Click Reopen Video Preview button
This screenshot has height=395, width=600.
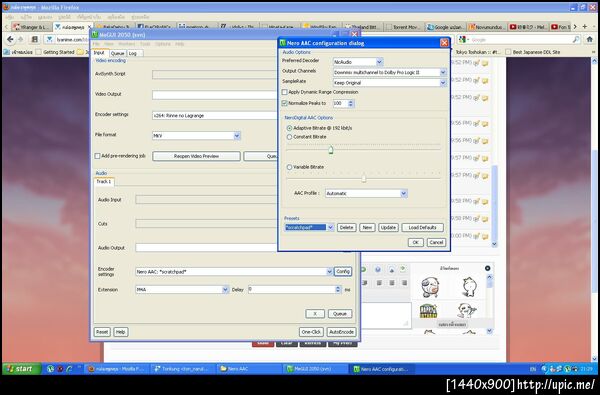(x=196, y=156)
